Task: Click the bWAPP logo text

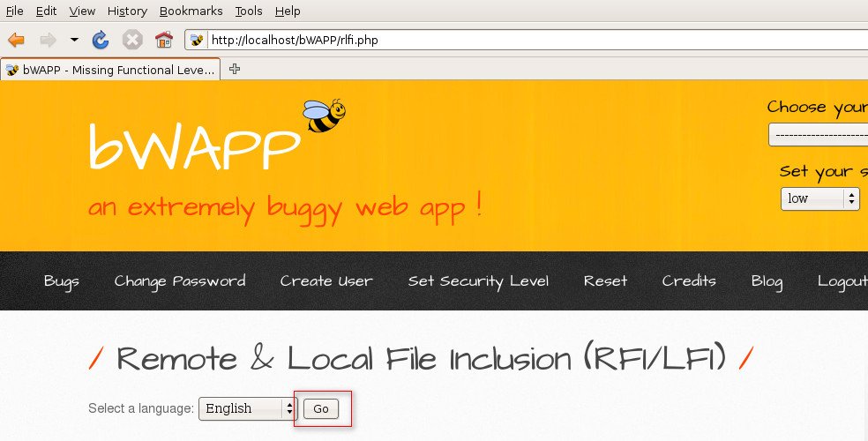Action: [194, 145]
